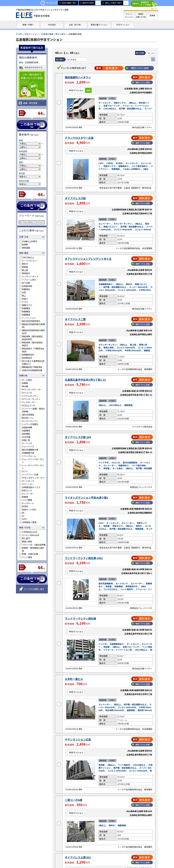The width and height of the screenshot is (174, 868).
Task: Open the 価格 下限なし dropdown
Action: [x=30, y=144]
